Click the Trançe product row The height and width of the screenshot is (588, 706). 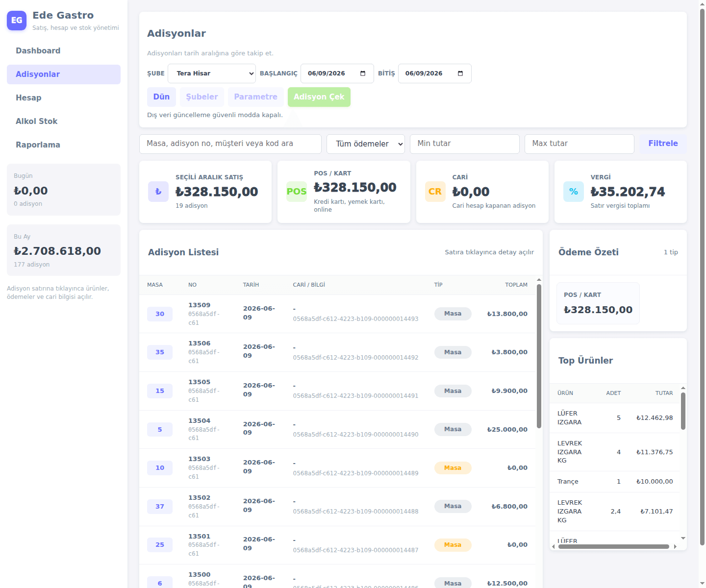615,482
